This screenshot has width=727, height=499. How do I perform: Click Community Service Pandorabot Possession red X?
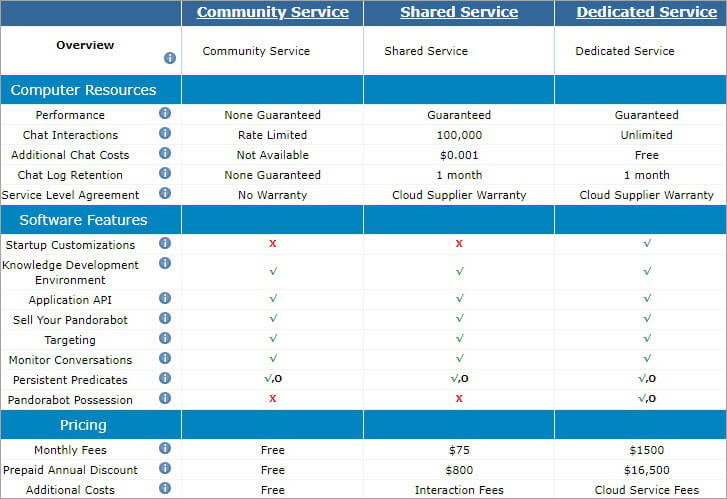pyautogui.click(x=273, y=398)
